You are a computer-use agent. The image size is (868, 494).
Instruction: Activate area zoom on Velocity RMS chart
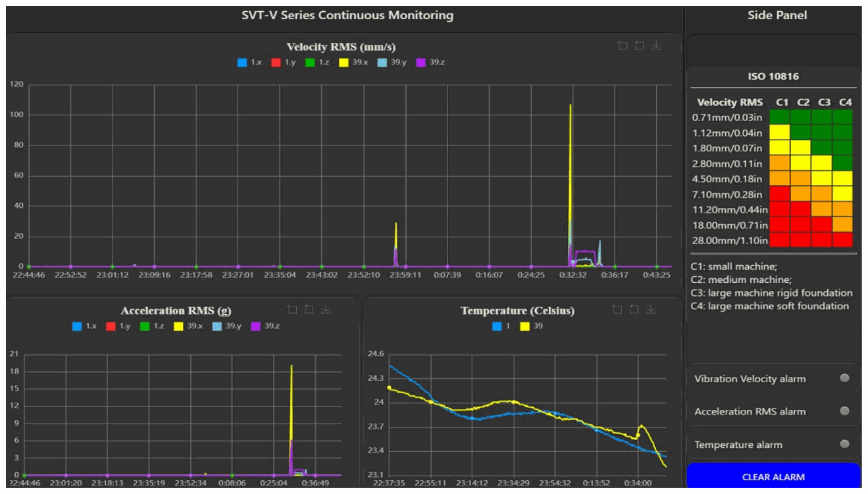623,45
